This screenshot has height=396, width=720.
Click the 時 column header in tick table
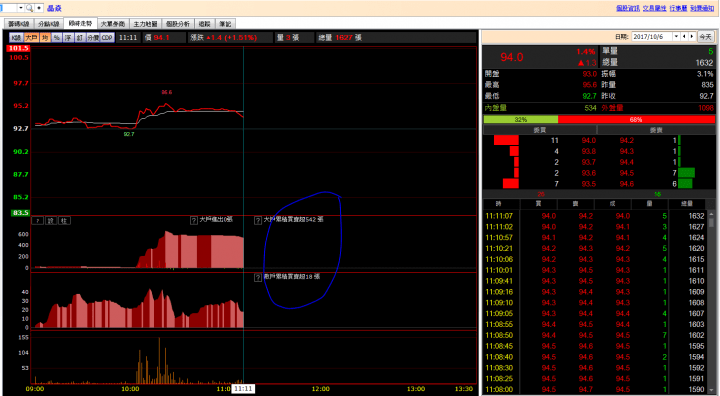[499, 204]
